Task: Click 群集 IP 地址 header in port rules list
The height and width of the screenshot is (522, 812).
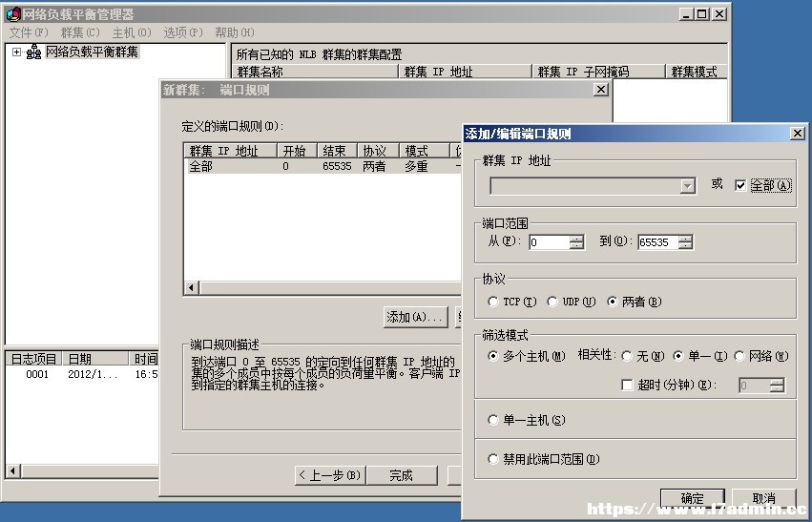Action: coord(231,151)
